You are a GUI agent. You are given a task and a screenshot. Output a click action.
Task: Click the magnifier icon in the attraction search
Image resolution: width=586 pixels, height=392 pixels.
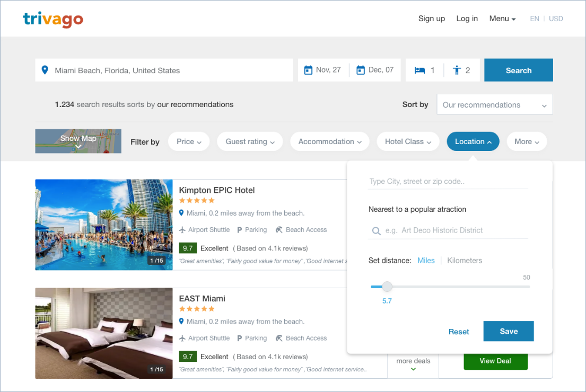[377, 231]
